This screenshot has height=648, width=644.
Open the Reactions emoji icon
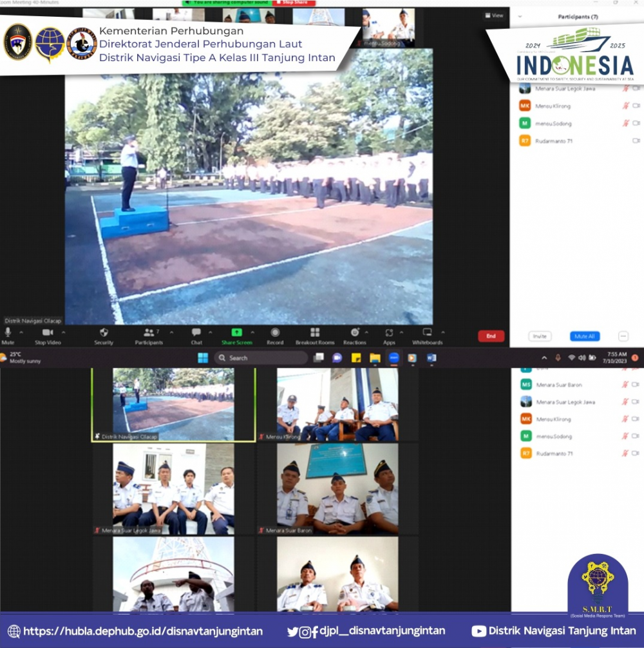355,332
